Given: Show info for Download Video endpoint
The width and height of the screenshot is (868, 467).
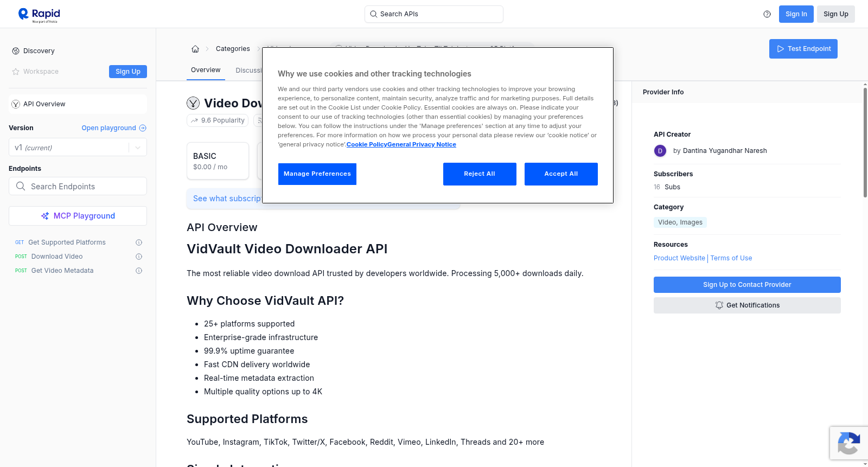Looking at the screenshot, I should coord(139,257).
